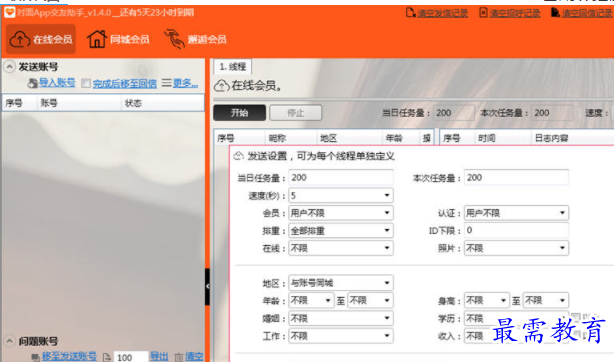Click the import icon beside 导入账号

pyautogui.click(x=33, y=83)
